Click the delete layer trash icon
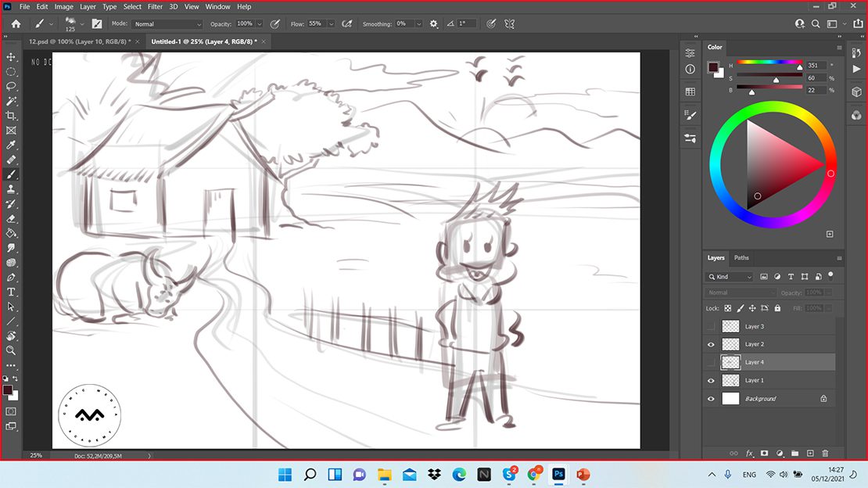This screenshot has width=868, height=488. (x=825, y=453)
